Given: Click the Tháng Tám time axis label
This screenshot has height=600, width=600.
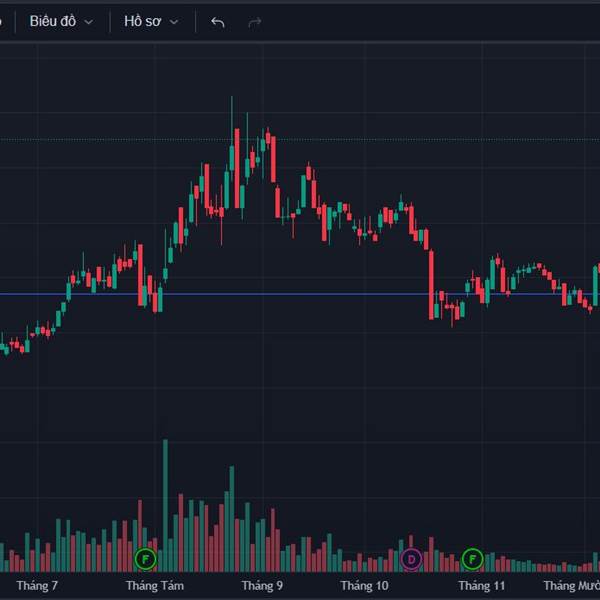Looking at the screenshot, I should pos(155,585).
